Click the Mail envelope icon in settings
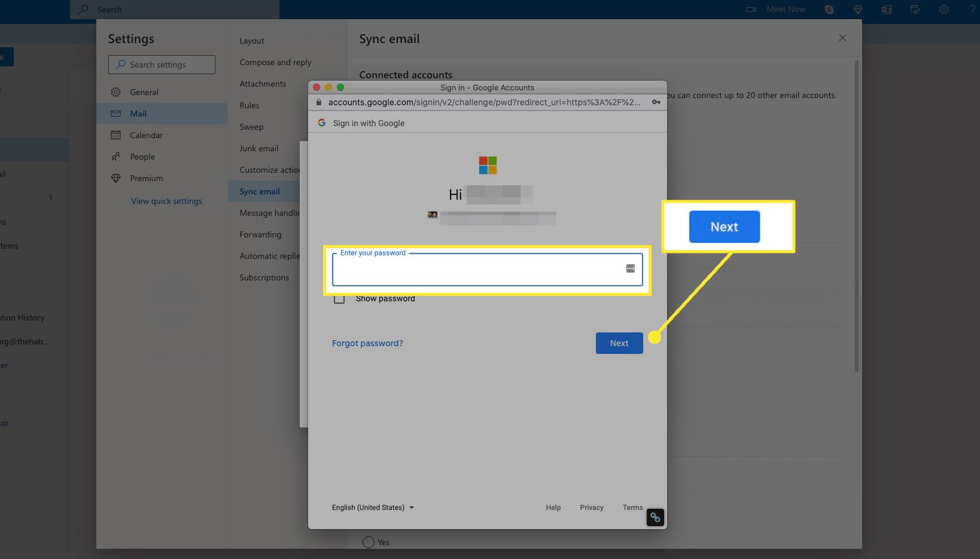This screenshot has height=559, width=980. click(x=116, y=114)
